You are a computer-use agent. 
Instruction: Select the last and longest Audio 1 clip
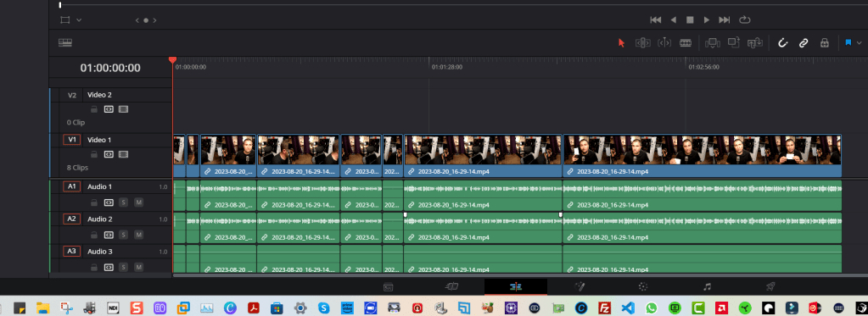tap(702, 195)
